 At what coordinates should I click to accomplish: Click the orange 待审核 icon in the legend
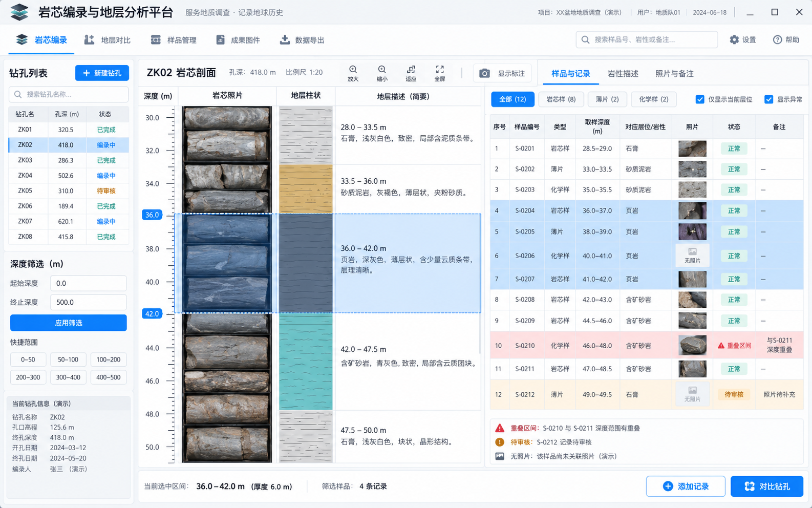(x=500, y=442)
